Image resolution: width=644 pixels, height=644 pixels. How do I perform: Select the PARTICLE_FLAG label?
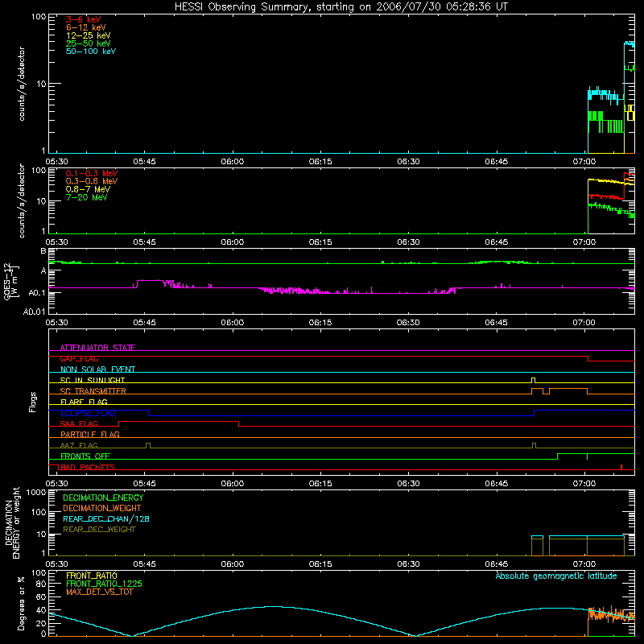coord(90,434)
